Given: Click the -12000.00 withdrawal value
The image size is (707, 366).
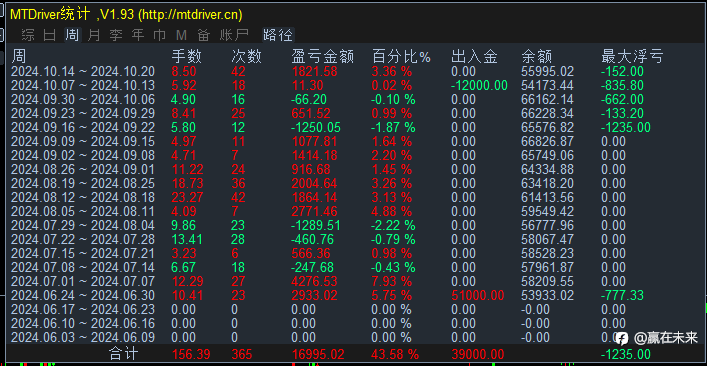Looking at the screenshot, I should (479, 85).
